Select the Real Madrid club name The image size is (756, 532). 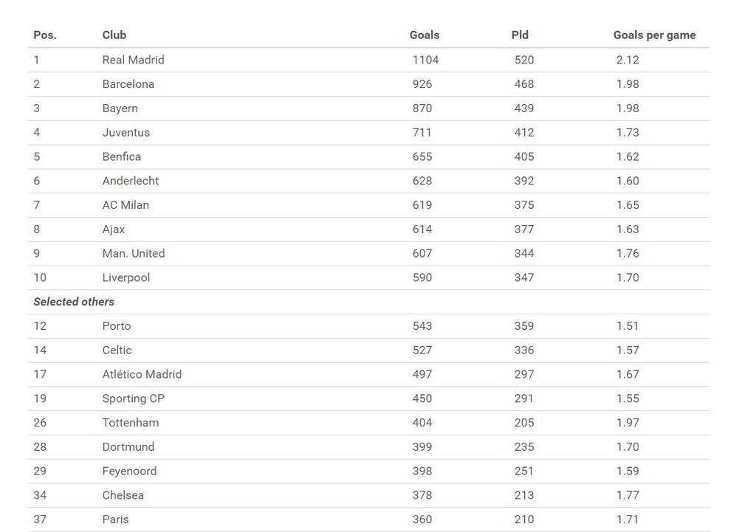click(x=133, y=60)
